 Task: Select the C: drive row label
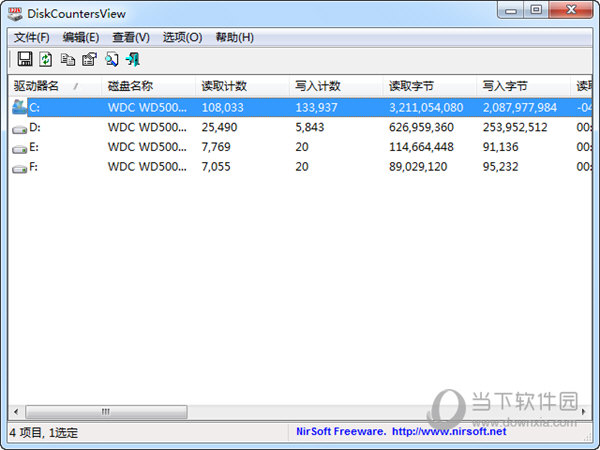[34, 108]
